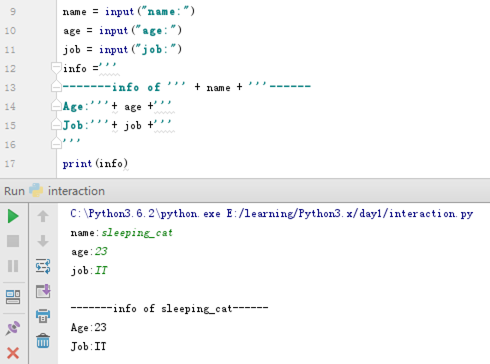This screenshot has width=490, height=364.
Task: Click the Stop process square icon
Action: click(x=13, y=241)
